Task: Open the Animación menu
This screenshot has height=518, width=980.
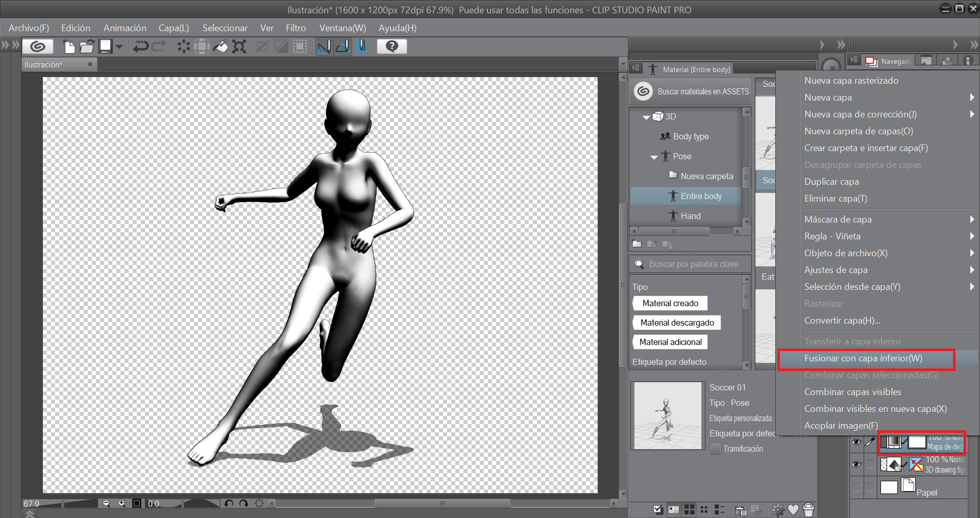Action: coord(125,28)
